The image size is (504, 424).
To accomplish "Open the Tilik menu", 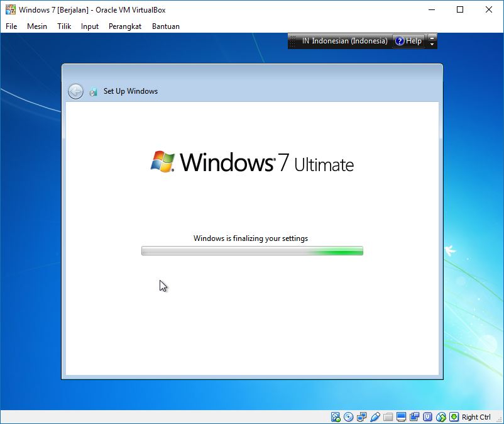I will click(65, 26).
